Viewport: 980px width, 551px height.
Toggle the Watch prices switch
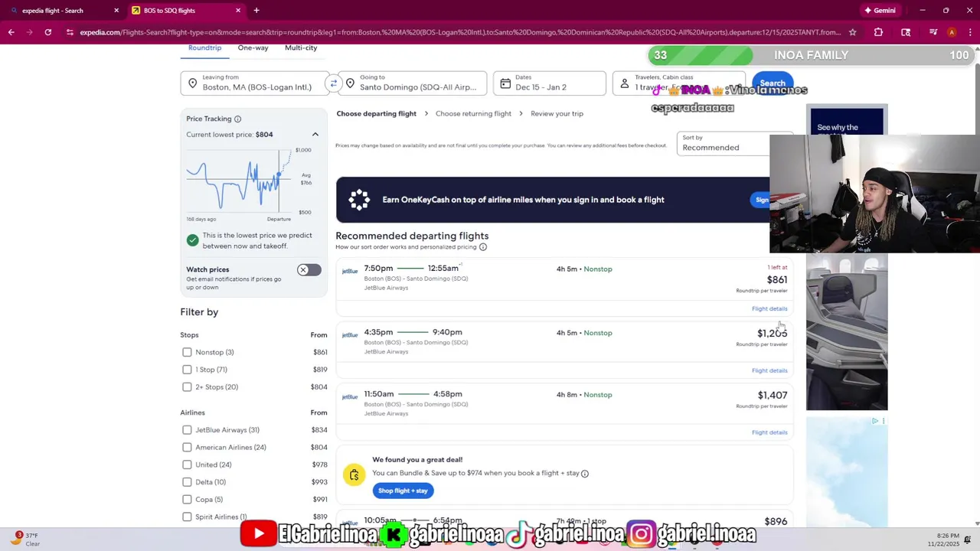click(309, 270)
